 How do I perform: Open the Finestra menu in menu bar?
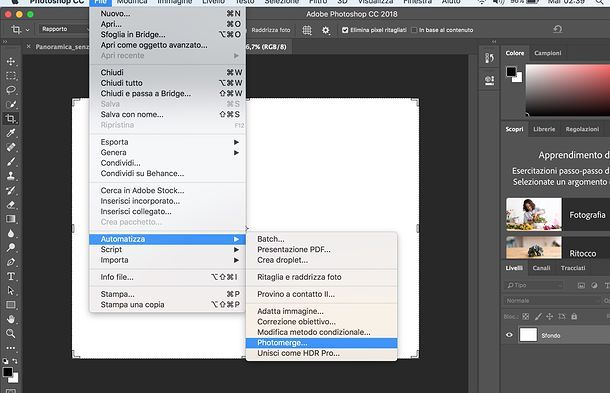pos(417,2)
